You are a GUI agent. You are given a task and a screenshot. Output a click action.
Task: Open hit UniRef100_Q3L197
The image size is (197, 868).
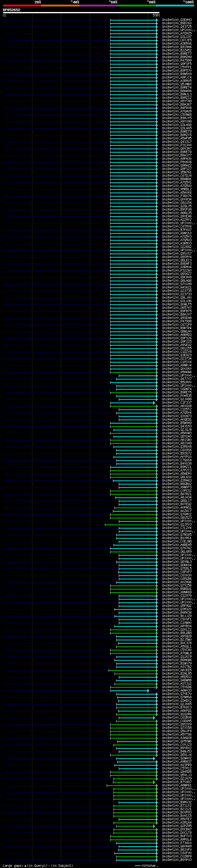point(177,37)
